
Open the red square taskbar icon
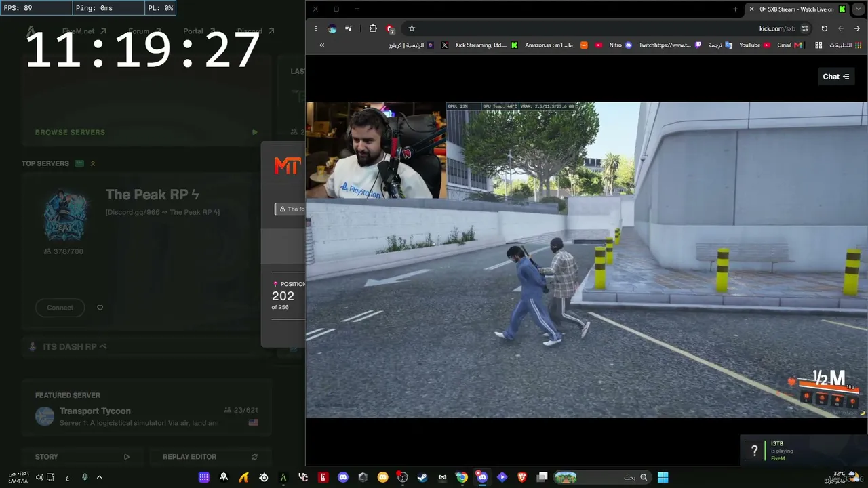pos(323,477)
